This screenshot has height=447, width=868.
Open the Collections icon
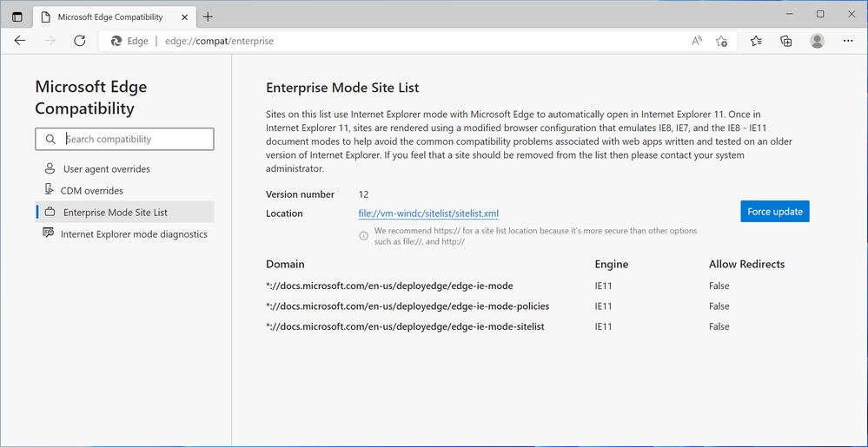pos(786,41)
